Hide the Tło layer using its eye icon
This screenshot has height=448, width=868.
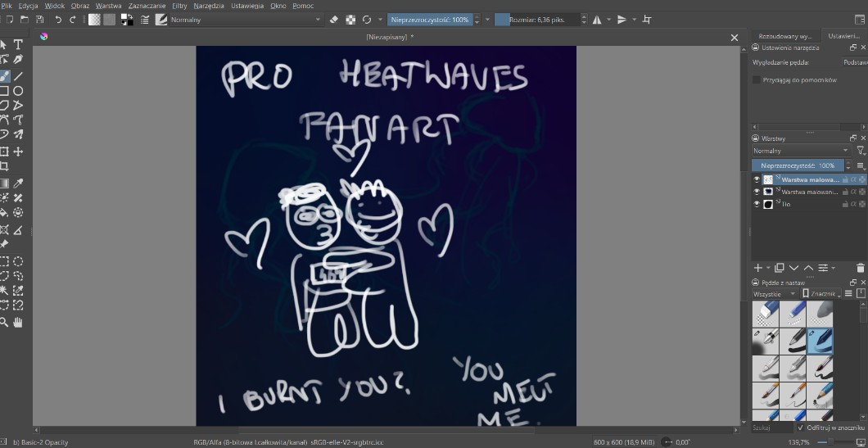[757, 204]
